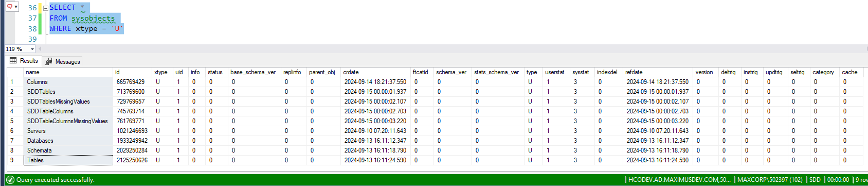868x186 pixels.
Task: Click line number 39 in the editor margin
Action: pos(32,39)
